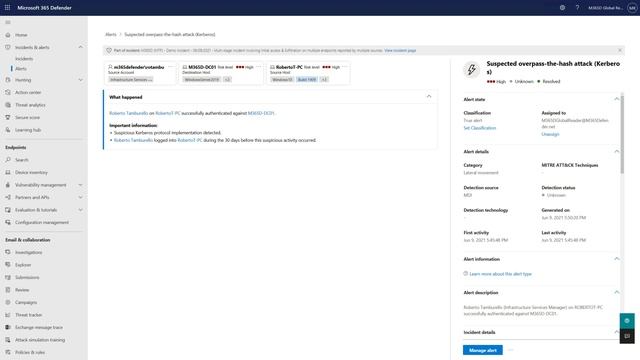The height and width of the screenshot is (360, 640).
Task: Open the settings gear in header
Action: point(562,7)
